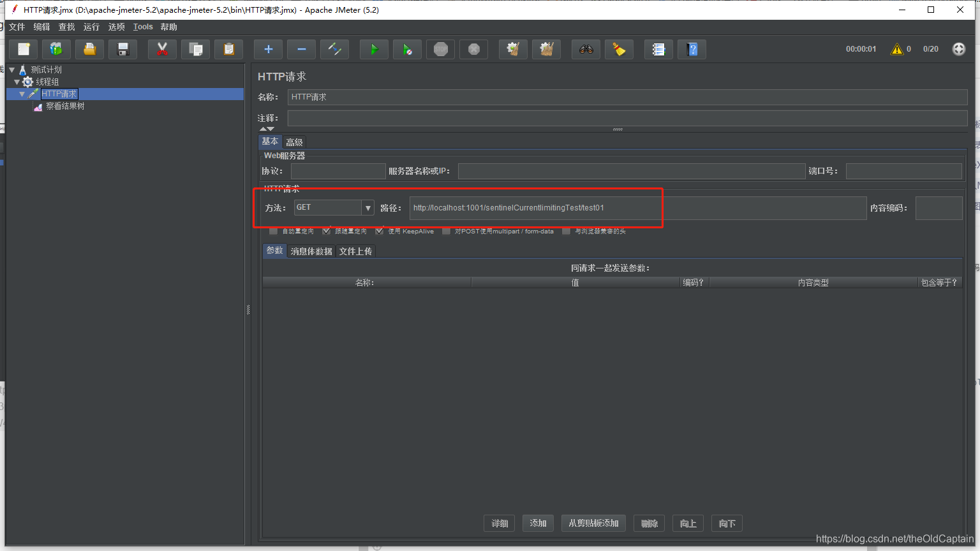The width and height of the screenshot is (980, 551).
Task: Click the warning triangle log indicator
Action: (x=897, y=49)
